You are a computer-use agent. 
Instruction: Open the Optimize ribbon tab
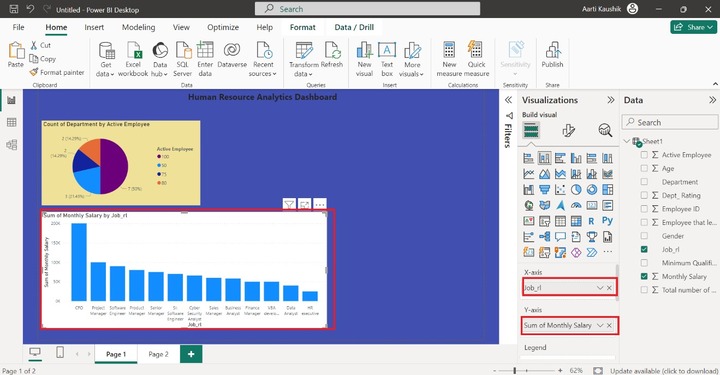223,27
